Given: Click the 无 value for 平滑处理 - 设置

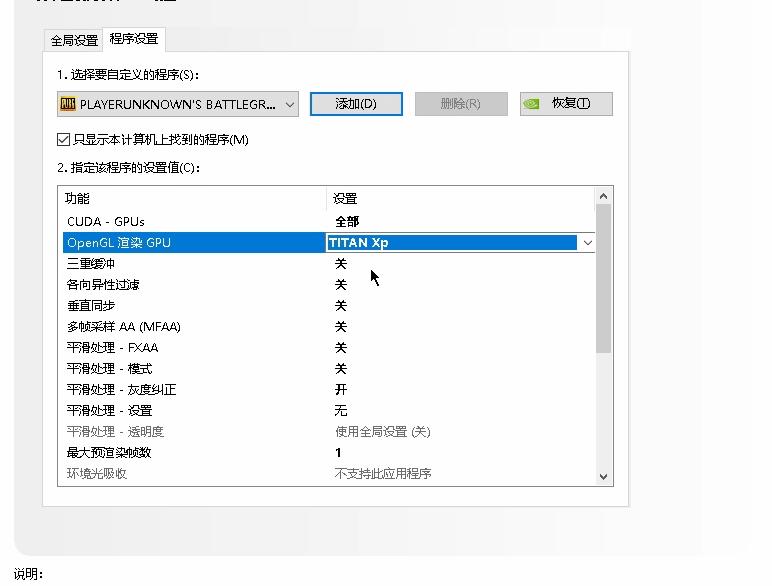Looking at the screenshot, I should pos(341,411).
